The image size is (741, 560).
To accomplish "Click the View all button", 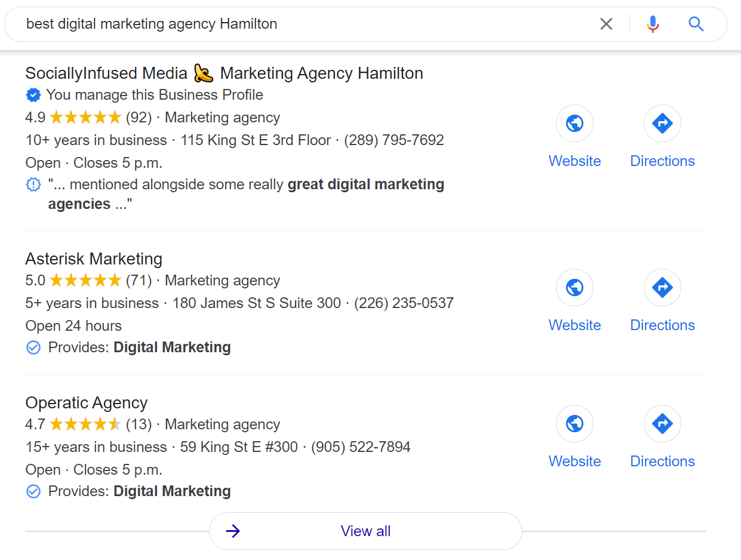I will 365,531.
